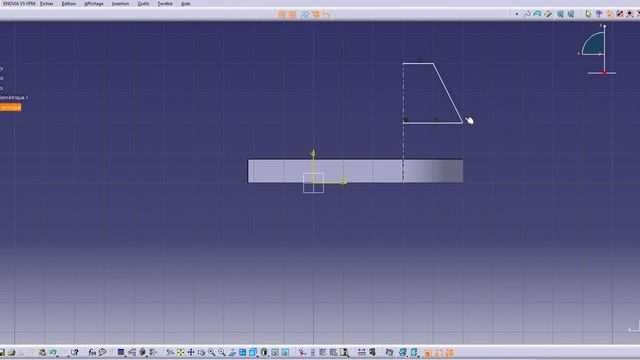The height and width of the screenshot is (360, 640).
Task: Click the Measure Item icon
Action: coord(372,352)
